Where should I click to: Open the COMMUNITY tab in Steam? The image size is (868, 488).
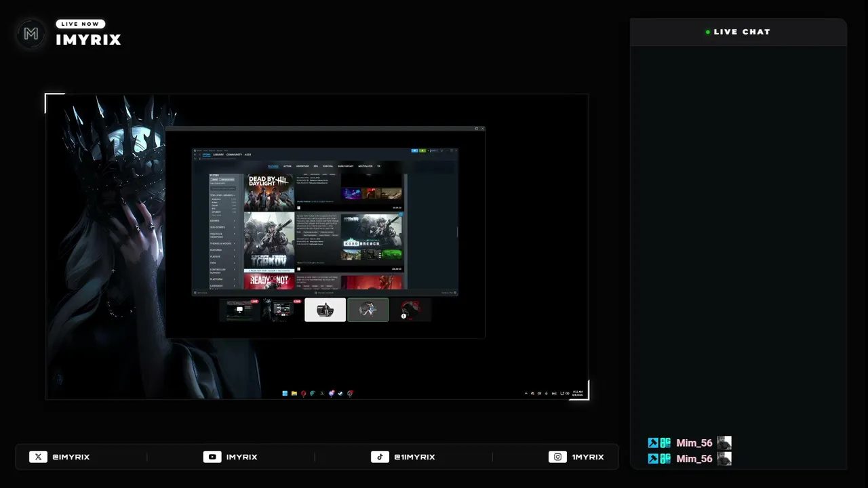(x=234, y=155)
